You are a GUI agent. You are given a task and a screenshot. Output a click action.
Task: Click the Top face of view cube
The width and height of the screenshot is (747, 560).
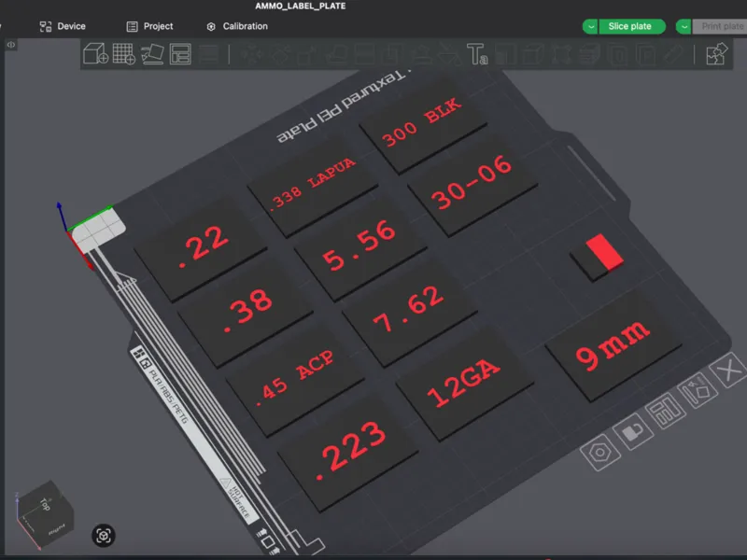point(44,503)
